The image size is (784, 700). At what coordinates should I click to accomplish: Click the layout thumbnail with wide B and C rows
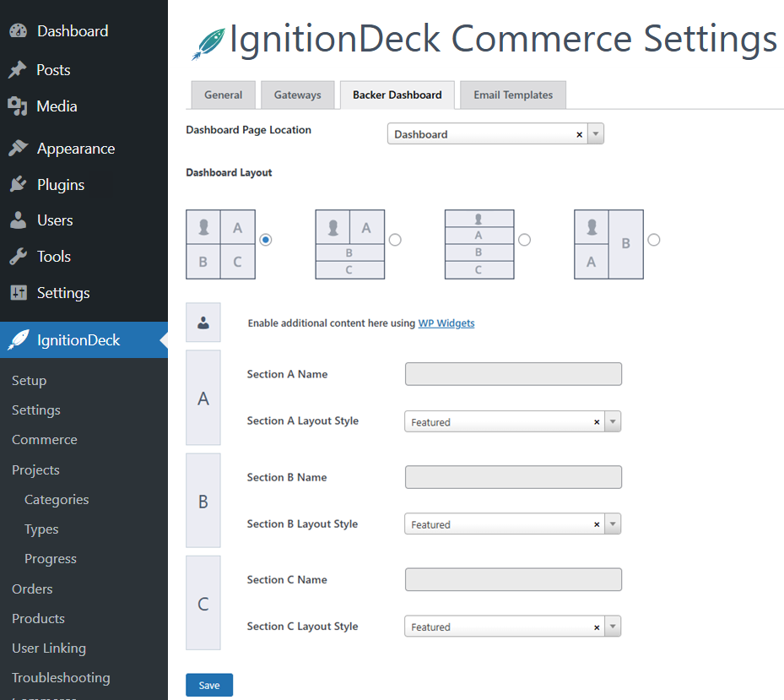[x=350, y=244]
